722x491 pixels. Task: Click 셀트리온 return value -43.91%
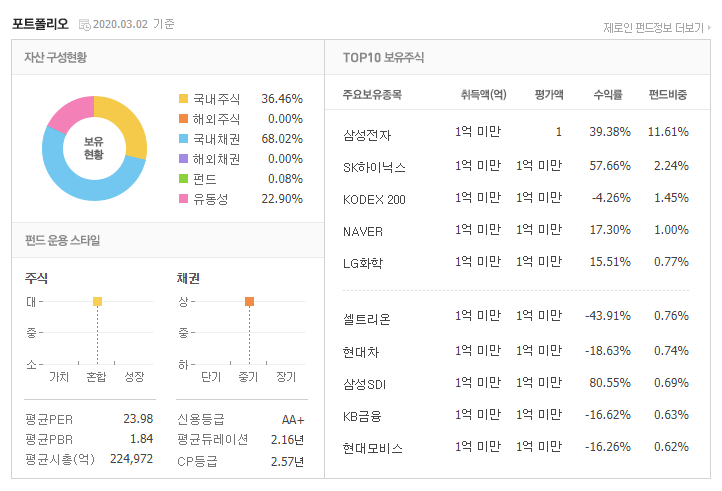[608, 316]
